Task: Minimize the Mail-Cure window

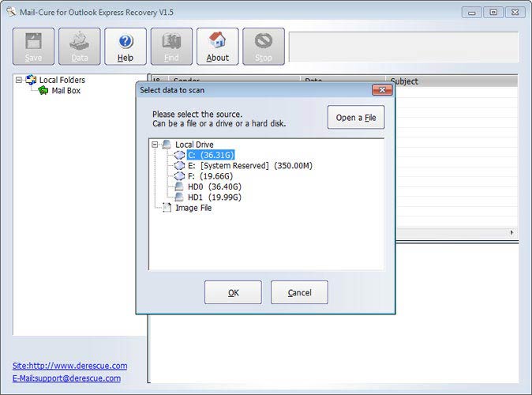Action: click(x=471, y=13)
